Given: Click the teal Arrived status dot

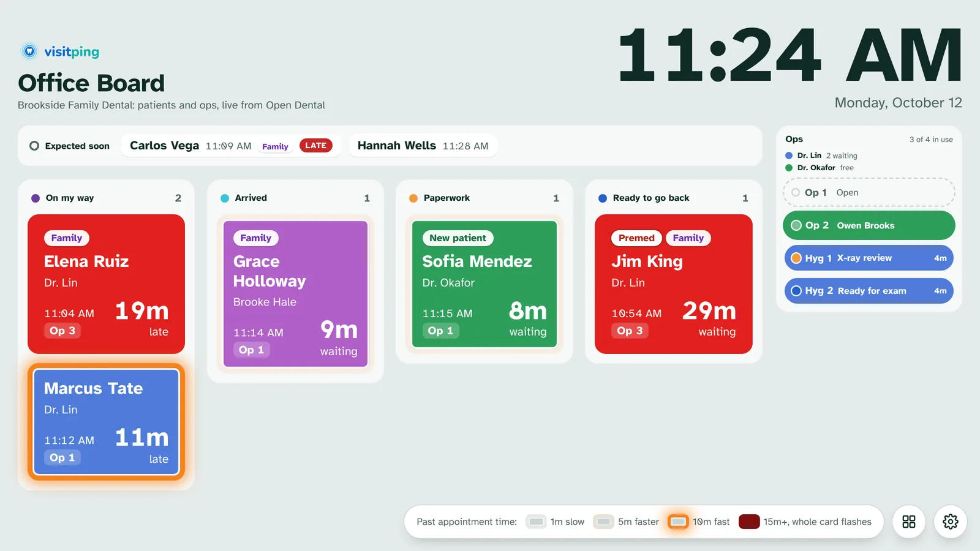Looking at the screenshot, I should tap(225, 198).
